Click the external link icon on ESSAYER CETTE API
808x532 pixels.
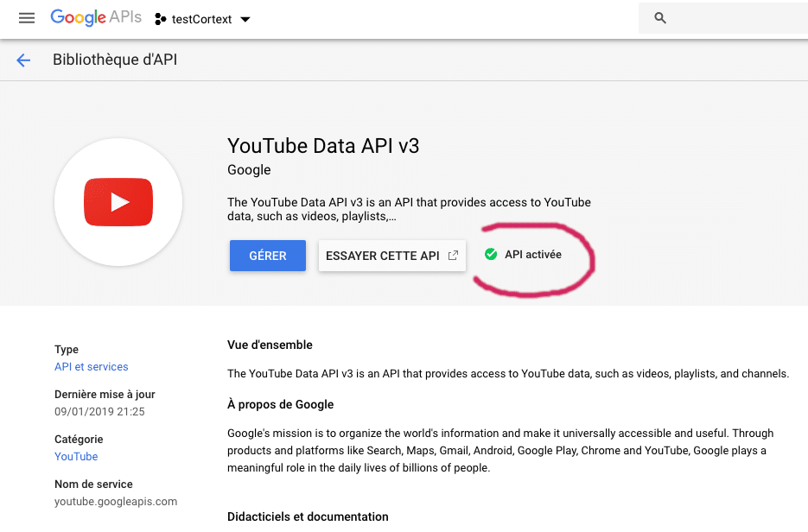click(453, 256)
